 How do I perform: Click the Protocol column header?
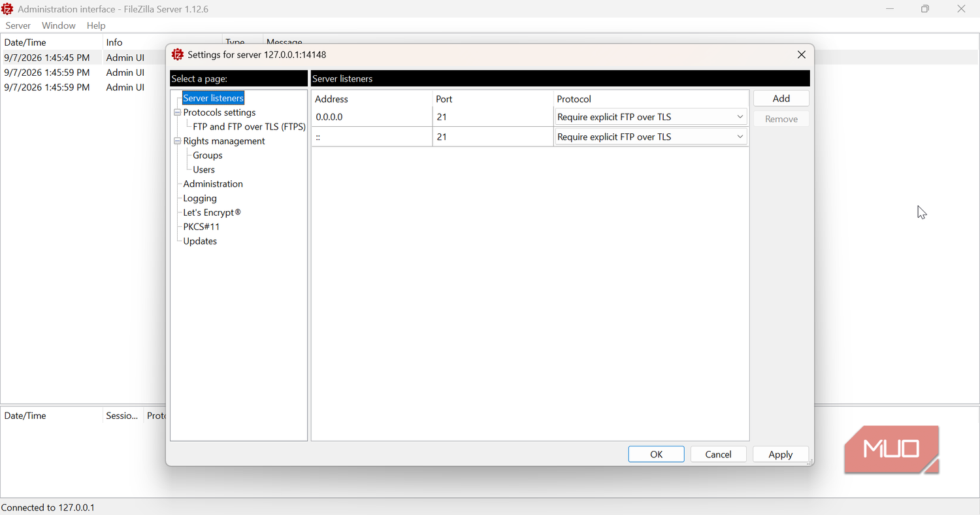click(651, 99)
